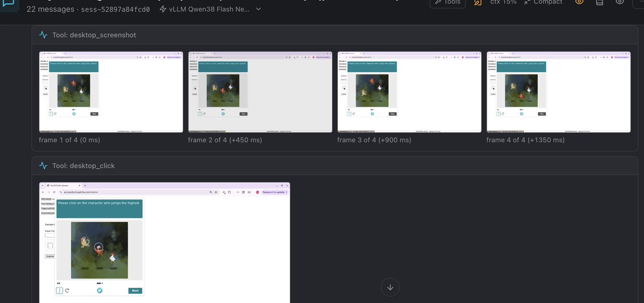Open the desktop_click result screenshot image
Image resolution: width=644 pixels, height=303 pixels.
click(165, 243)
